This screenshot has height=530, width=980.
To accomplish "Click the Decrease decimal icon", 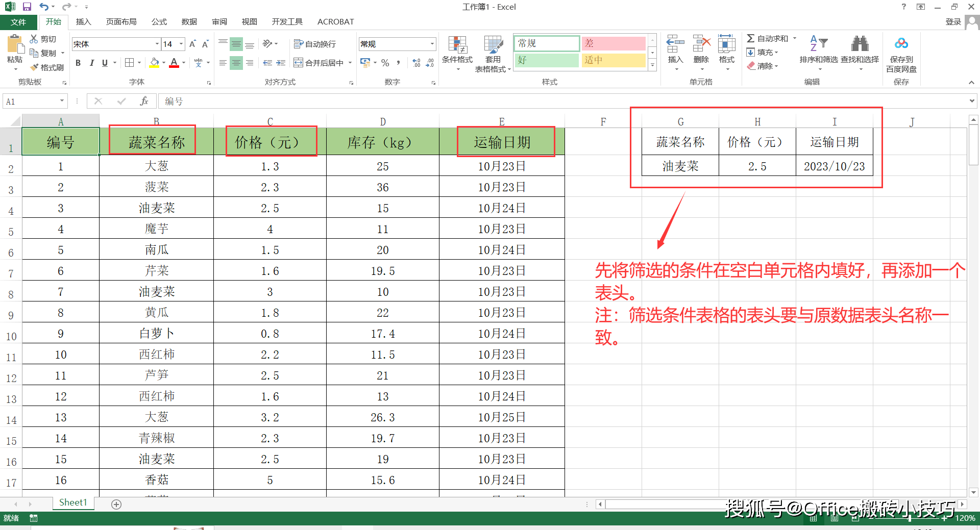I will point(430,63).
